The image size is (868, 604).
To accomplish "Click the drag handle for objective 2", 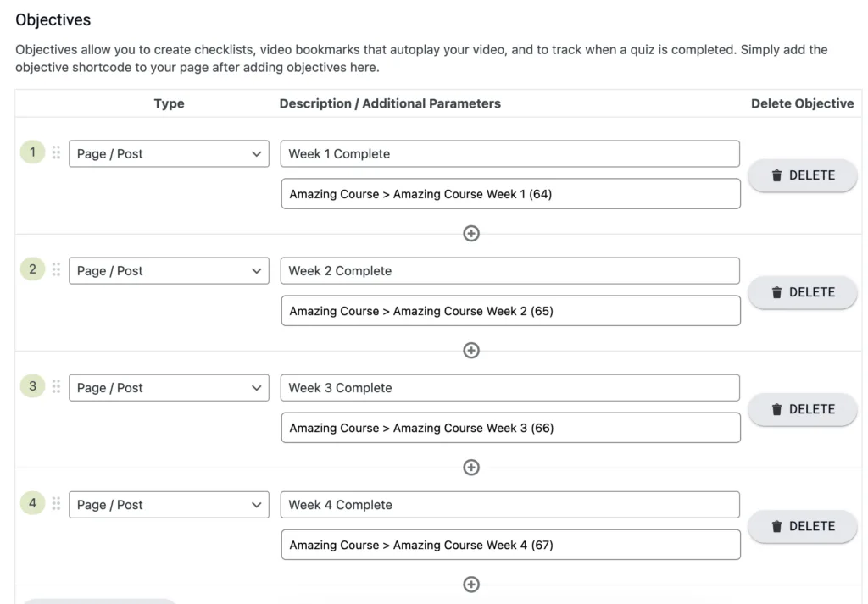I will pyautogui.click(x=56, y=269).
